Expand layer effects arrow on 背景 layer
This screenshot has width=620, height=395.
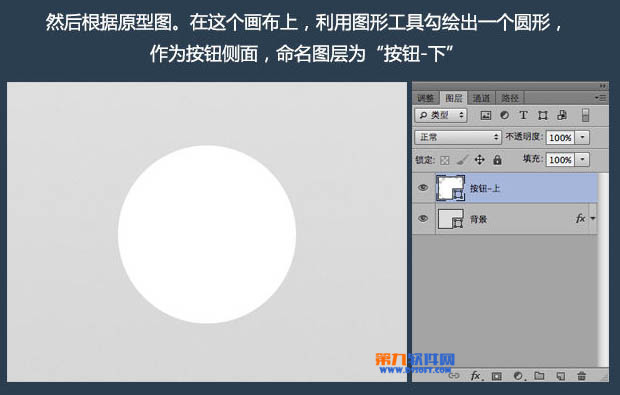(593, 218)
